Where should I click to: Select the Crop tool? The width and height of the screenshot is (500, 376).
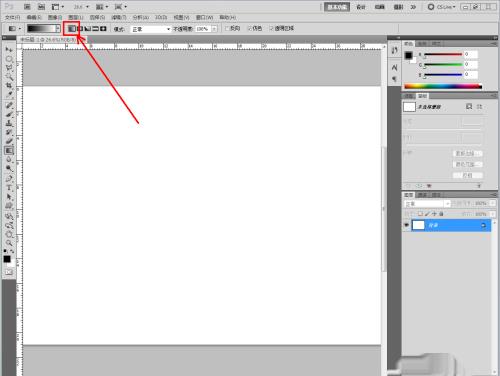tap(9, 86)
